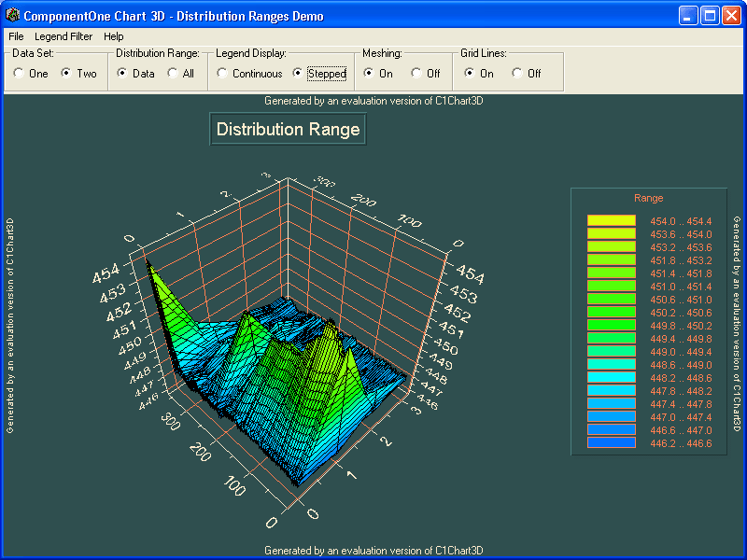Image resolution: width=747 pixels, height=560 pixels.
Task: Open the File menu
Action: pyautogui.click(x=16, y=36)
